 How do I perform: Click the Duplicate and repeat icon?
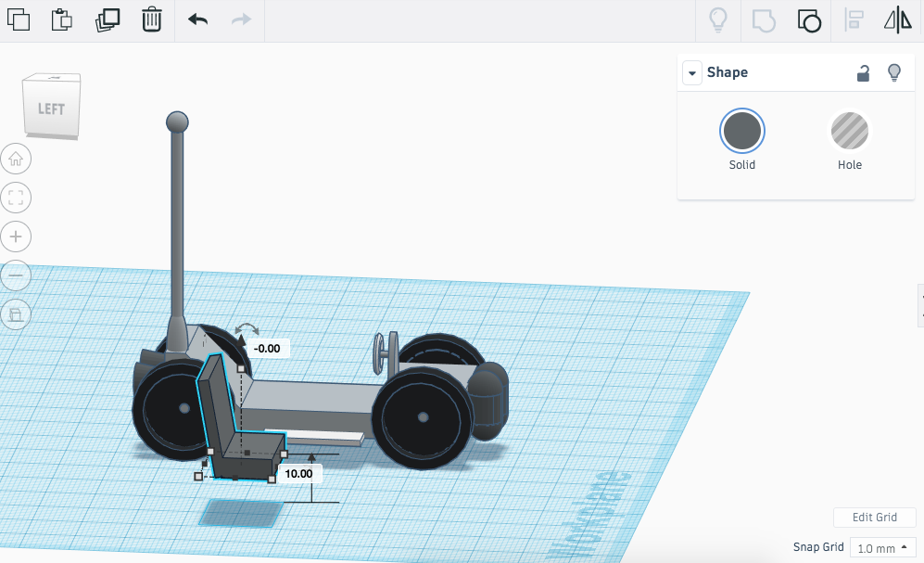(108, 19)
